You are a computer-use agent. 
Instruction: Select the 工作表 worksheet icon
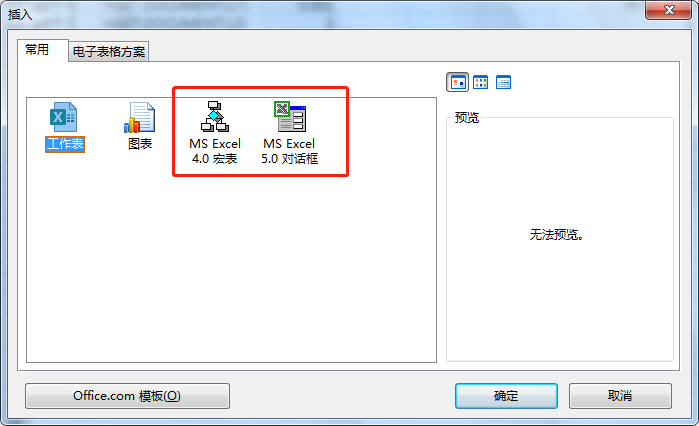(63, 117)
